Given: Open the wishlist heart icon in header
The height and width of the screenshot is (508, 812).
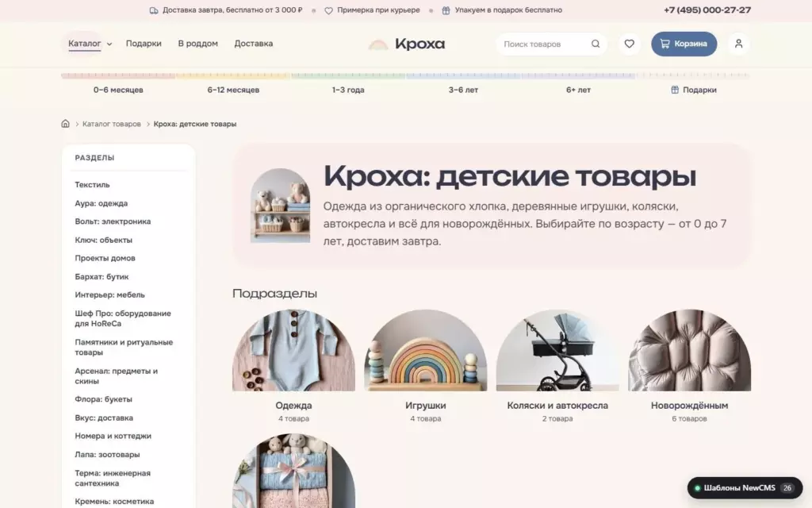Looking at the screenshot, I should click(x=629, y=44).
